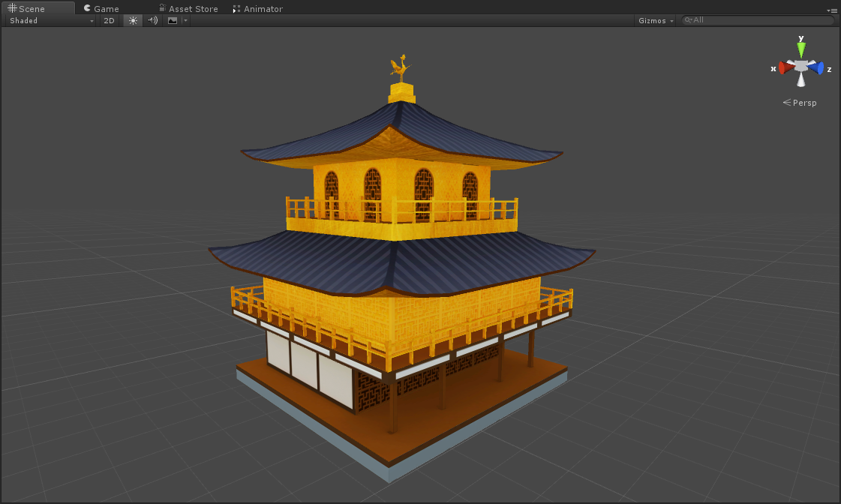Image resolution: width=841 pixels, height=504 pixels.
Task: Toggle scene lighting sun icon
Action: tap(133, 20)
